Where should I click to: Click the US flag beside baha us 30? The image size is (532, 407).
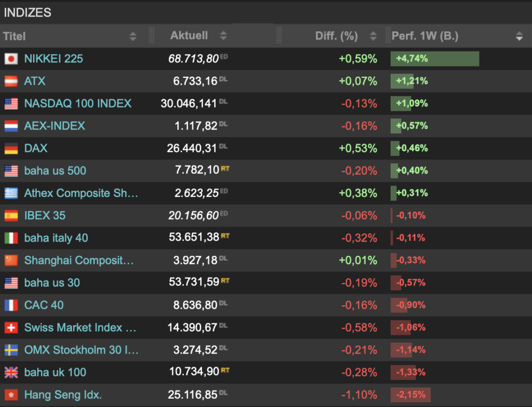click(11, 283)
